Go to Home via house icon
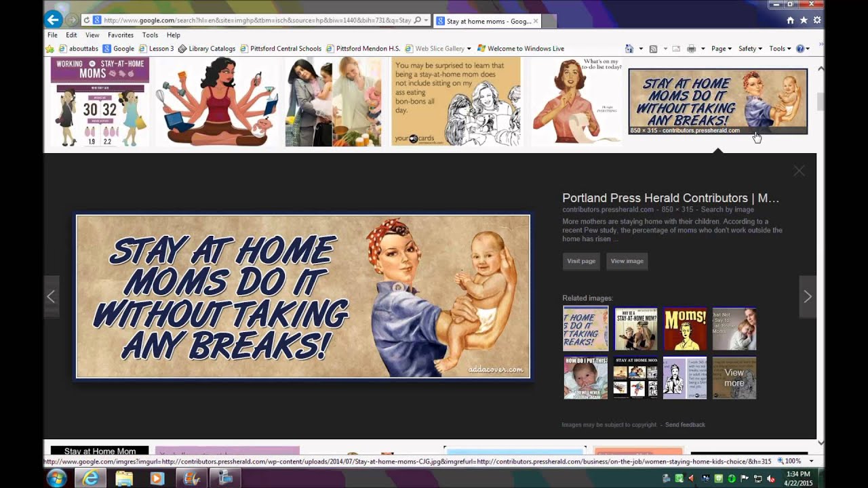 [791, 20]
